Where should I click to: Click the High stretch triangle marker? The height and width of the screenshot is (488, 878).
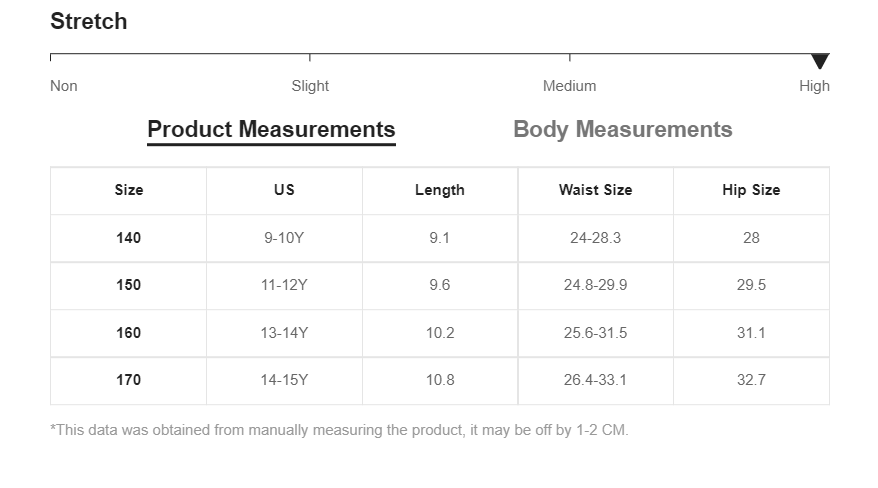pos(820,61)
